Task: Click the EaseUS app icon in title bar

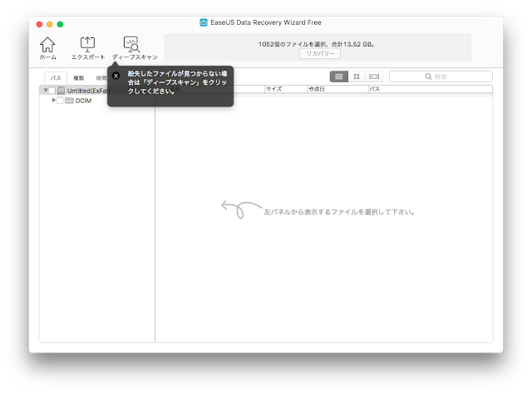Action: (204, 22)
